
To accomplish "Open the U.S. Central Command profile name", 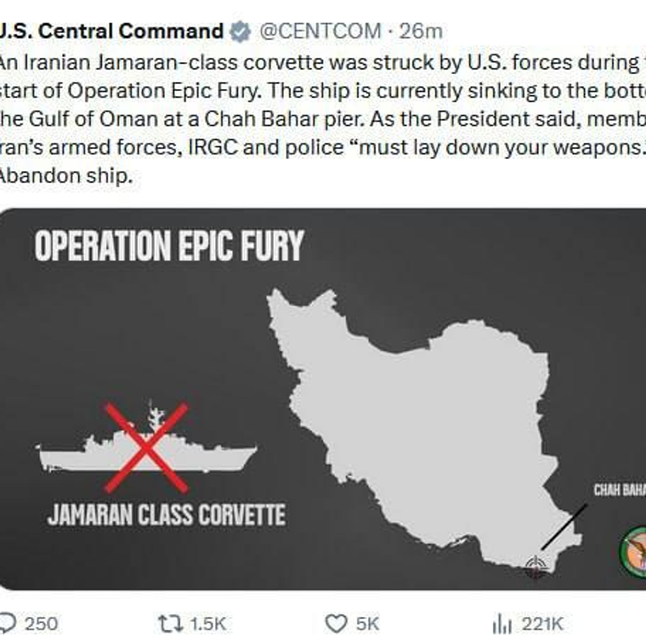I will (x=111, y=32).
